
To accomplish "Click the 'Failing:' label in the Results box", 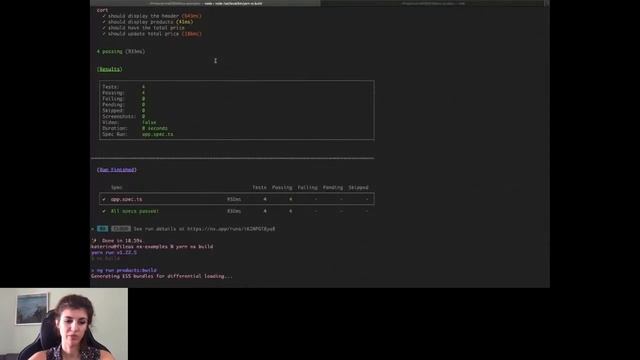I will 113,99.
